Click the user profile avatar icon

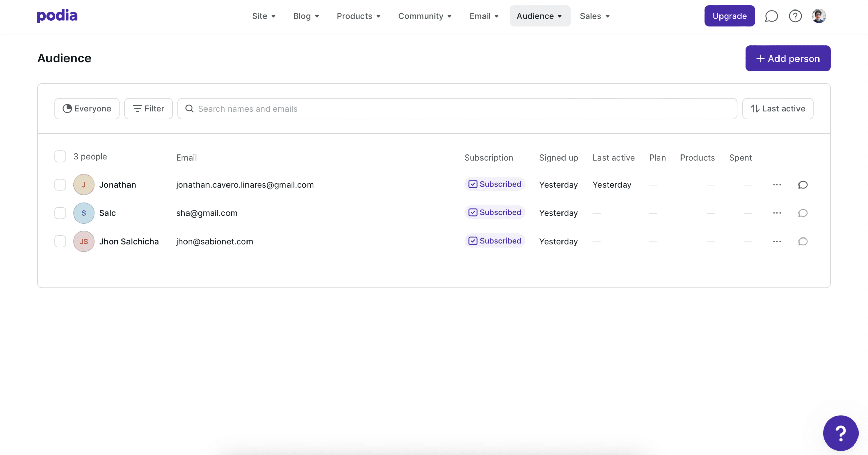point(818,16)
